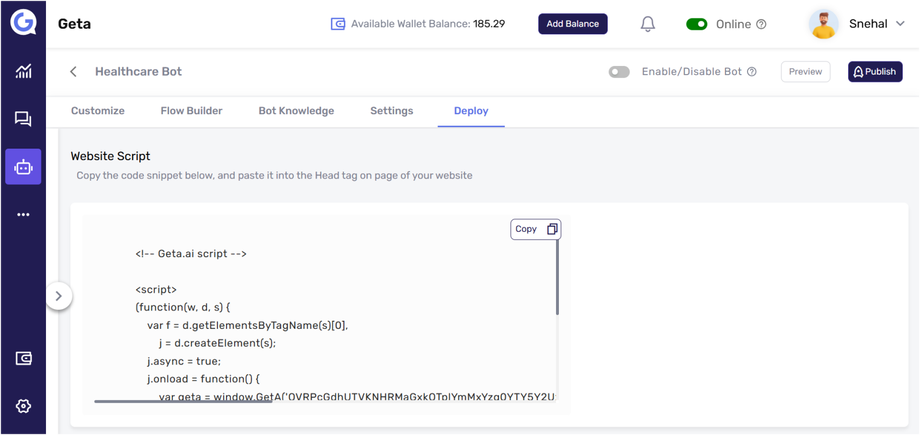Viewport: 920px width, 435px height.
Task: Open the more options ellipsis icon
Action: click(23, 215)
